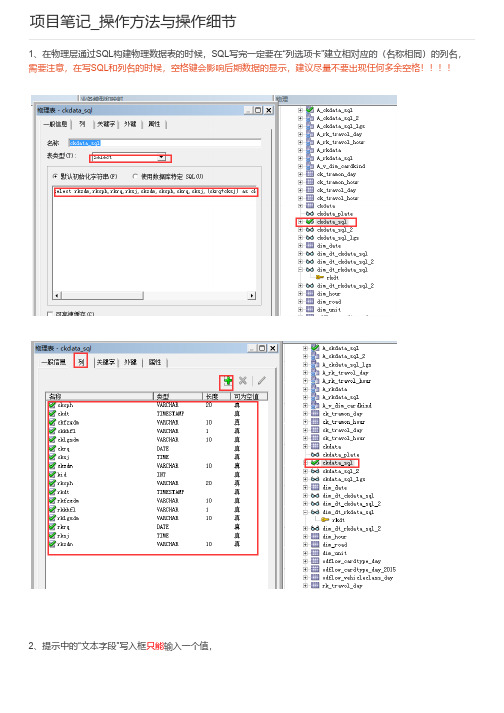Image resolution: width=504 pixels, height=713 pixels.
Task: Click green check icon of ckdata_sql beside the column list
Action: pyautogui.click(x=315, y=463)
